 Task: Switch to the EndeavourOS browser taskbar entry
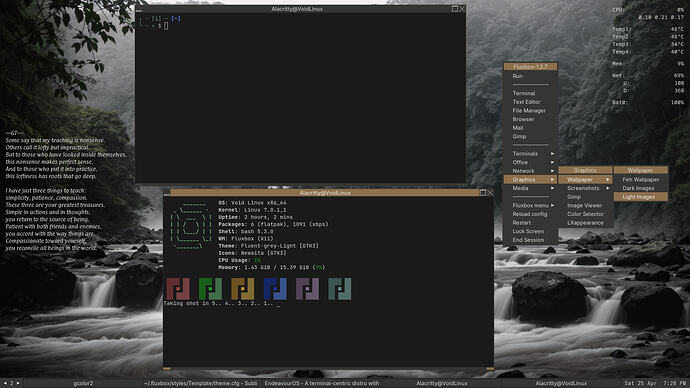click(322, 383)
